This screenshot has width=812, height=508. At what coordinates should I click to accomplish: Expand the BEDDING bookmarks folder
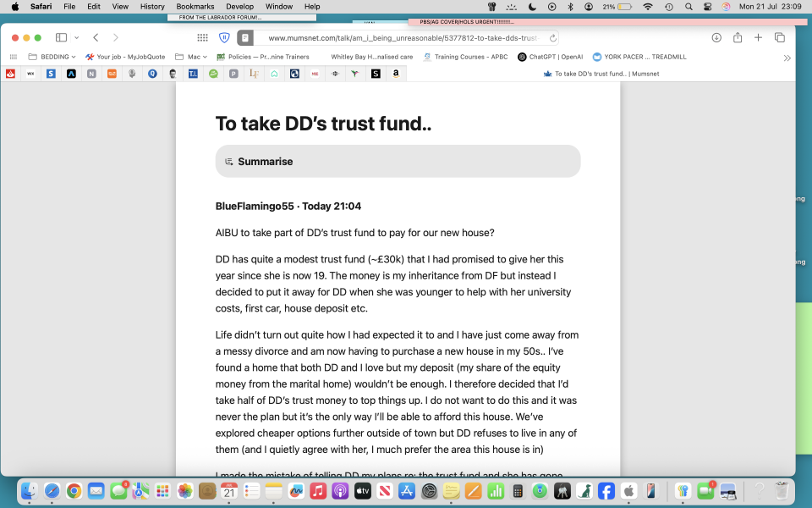pos(52,57)
